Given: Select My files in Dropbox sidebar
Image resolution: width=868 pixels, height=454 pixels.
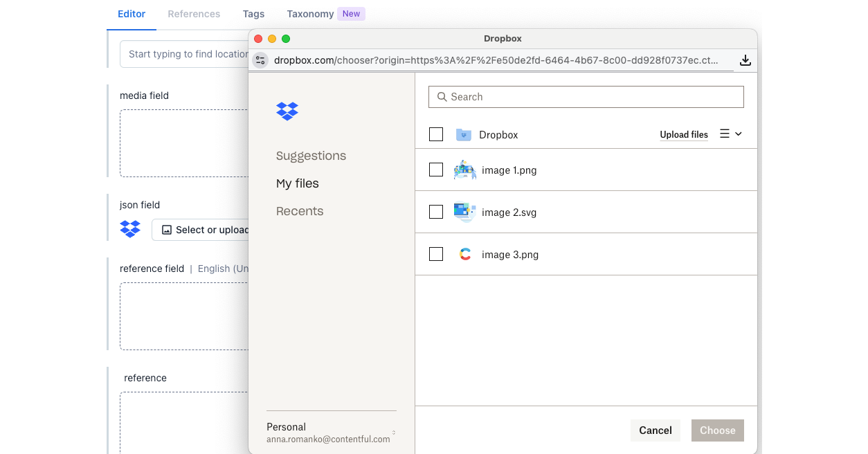Looking at the screenshot, I should coord(298,183).
